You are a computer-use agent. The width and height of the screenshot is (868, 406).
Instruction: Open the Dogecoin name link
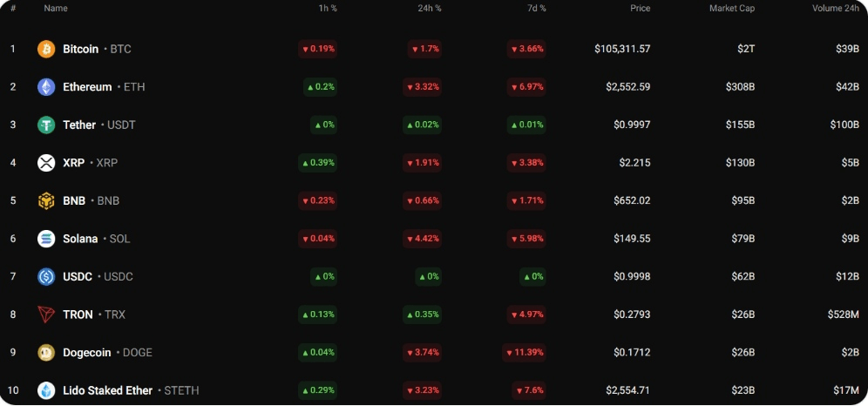(87, 352)
